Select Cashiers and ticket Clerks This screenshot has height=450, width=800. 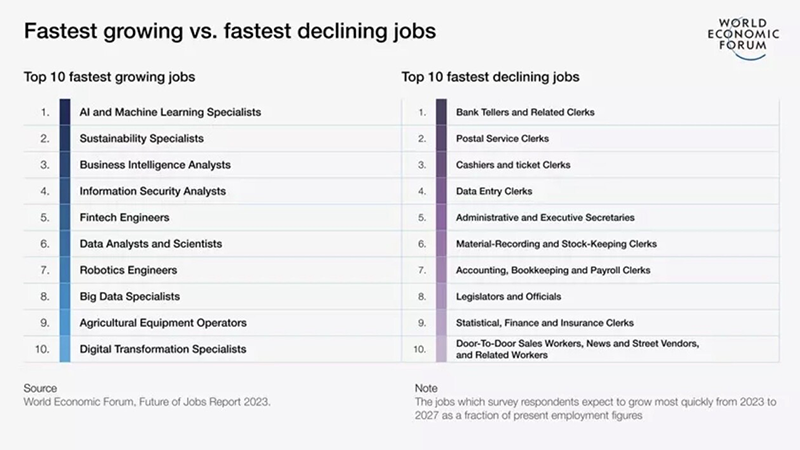click(x=513, y=165)
